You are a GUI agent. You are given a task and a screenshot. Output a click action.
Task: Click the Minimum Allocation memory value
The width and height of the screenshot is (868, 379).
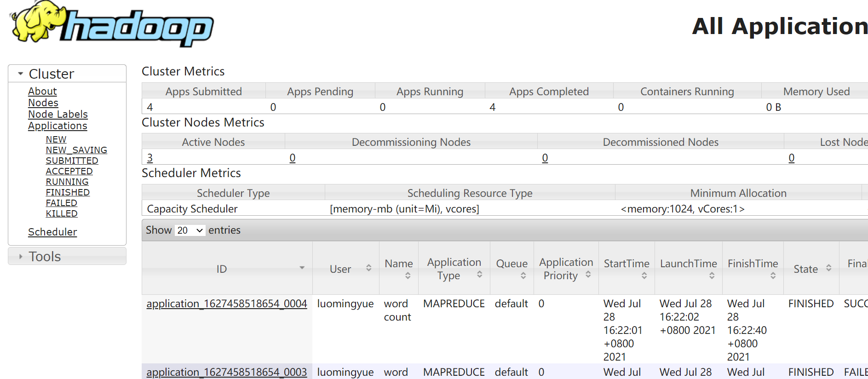(x=683, y=209)
